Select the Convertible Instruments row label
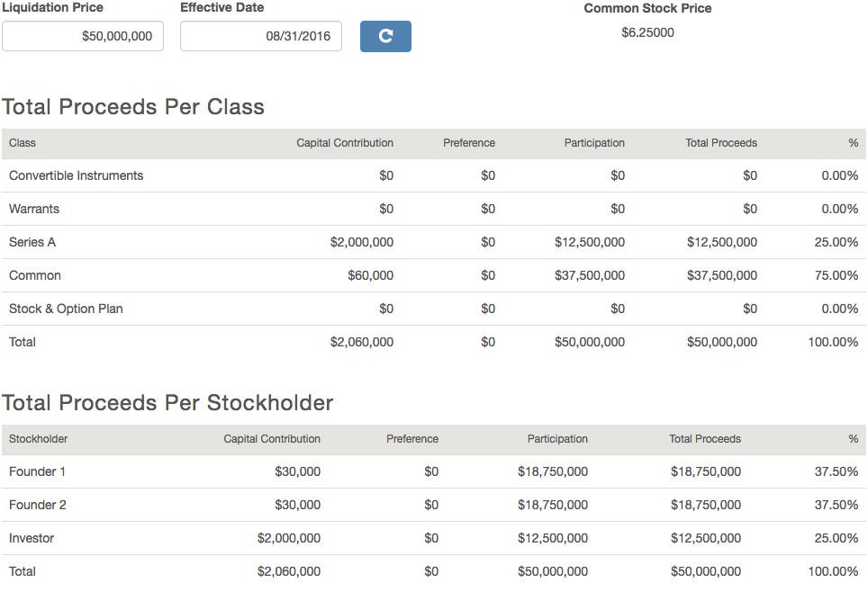The height and width of the screenshot is (592, 868). tap(76, 175)
